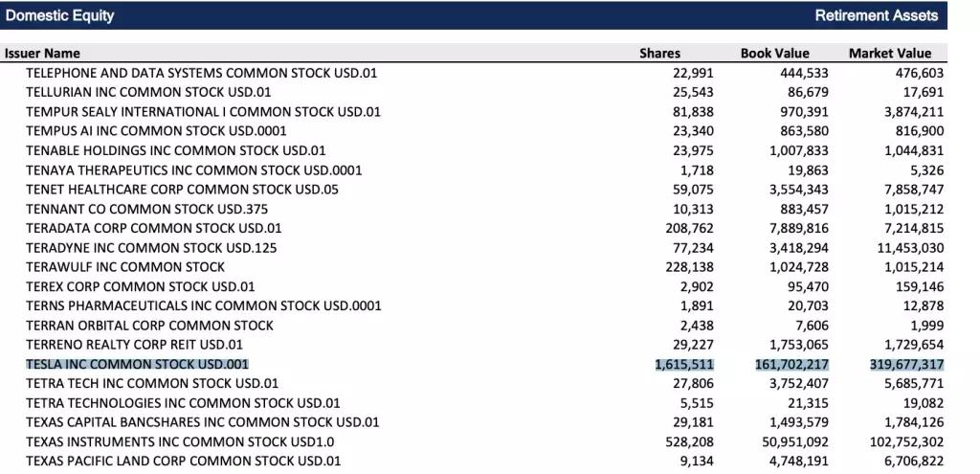Viewport: 980px width, 474px height.
Task: Click the Market Value column header
Action: (890, 54)
